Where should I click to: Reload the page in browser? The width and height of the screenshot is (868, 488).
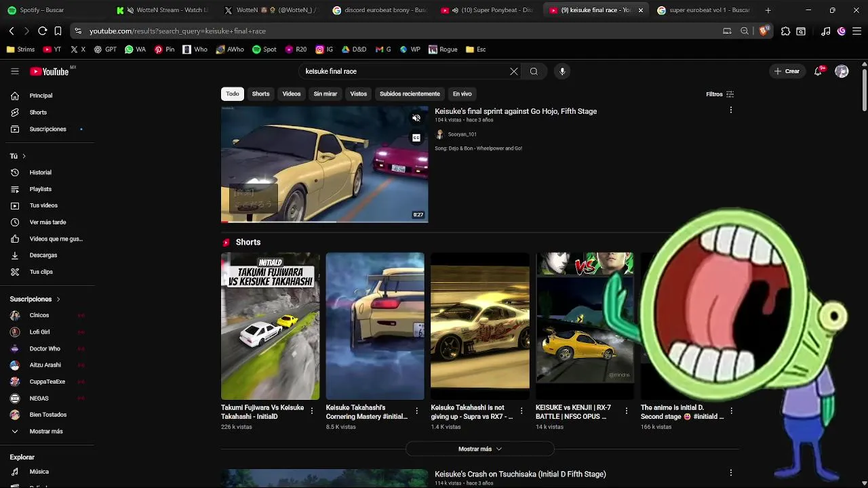tap(42, 30)
